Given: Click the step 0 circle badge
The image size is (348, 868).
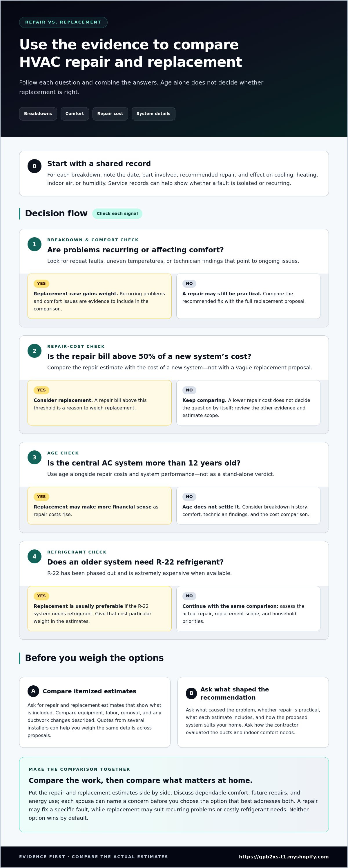Looking at the screenshot, I should point(34,166).
